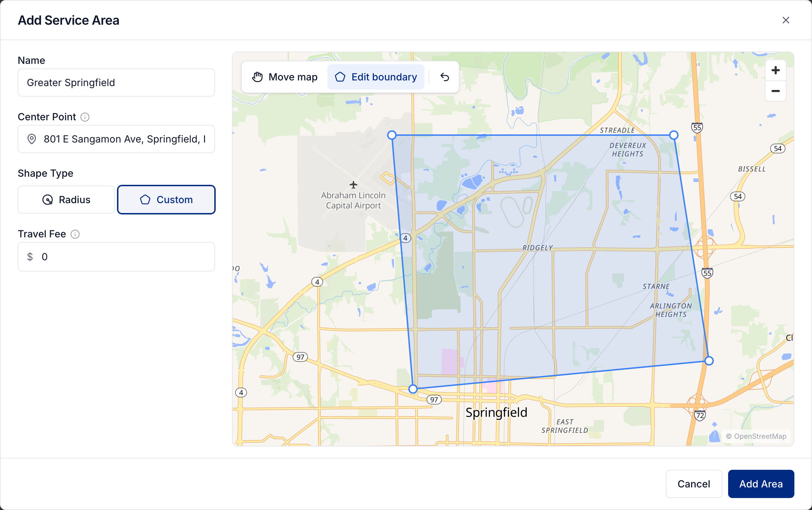Screen dimensions: 812x510
Task: Click the STREADLE map label
Action: point(617,130)
